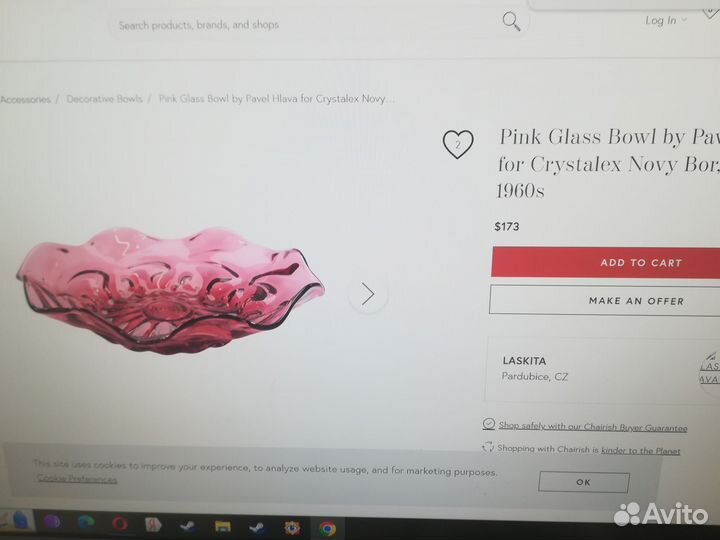
Task: Show next product image with the arrow
Action: pyautogui.click(x=368, y=294)
